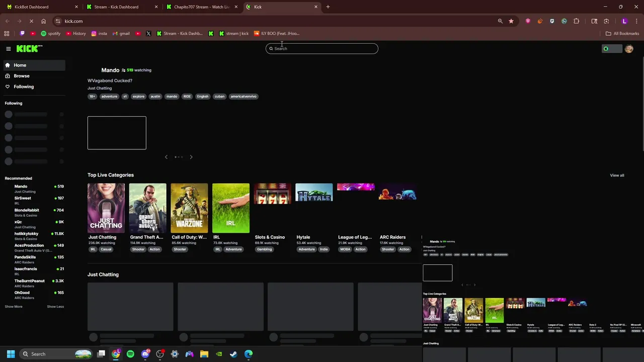644x362 pixels.
Task: Click the 'adventure' tag on featured stream
Action: 109,97
